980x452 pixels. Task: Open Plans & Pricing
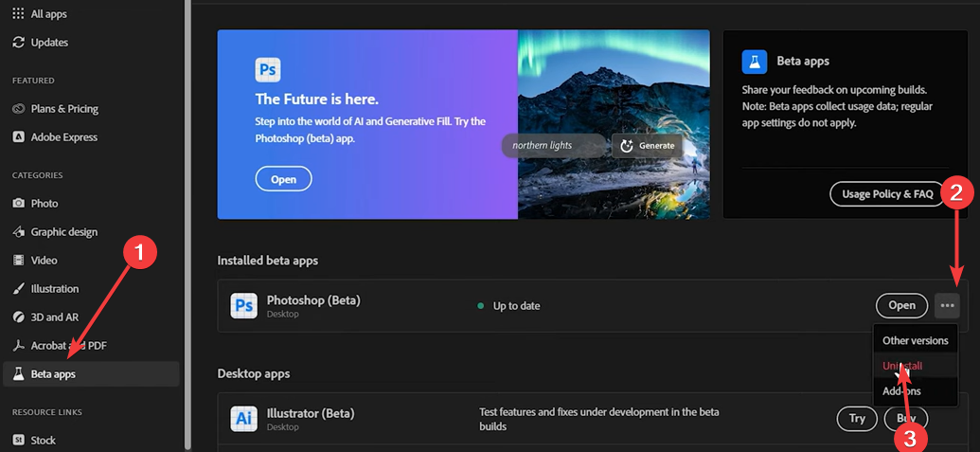[x=55, y=109]
